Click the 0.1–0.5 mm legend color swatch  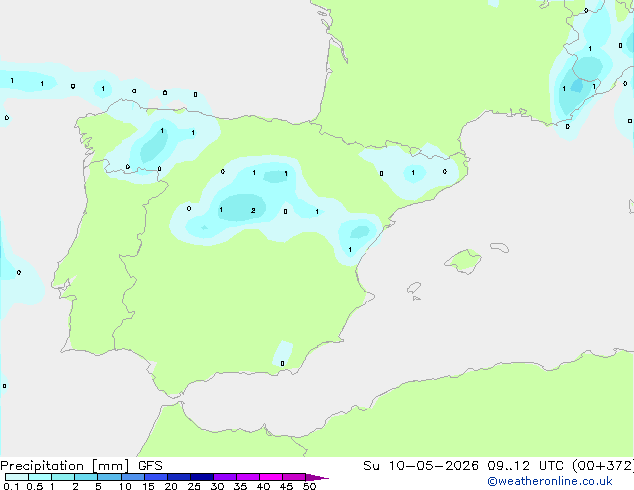click(17, 477)
